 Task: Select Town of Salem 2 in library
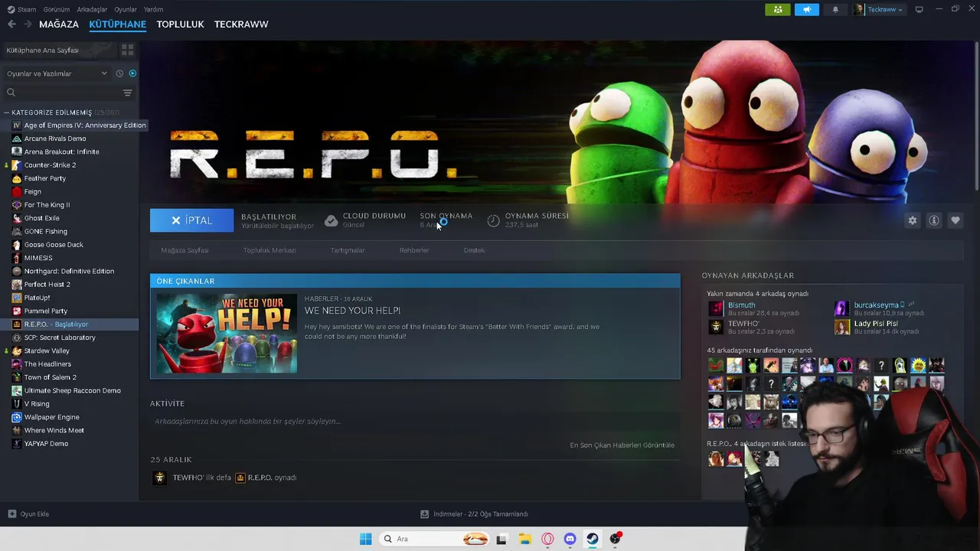click(x=50, y=377)
